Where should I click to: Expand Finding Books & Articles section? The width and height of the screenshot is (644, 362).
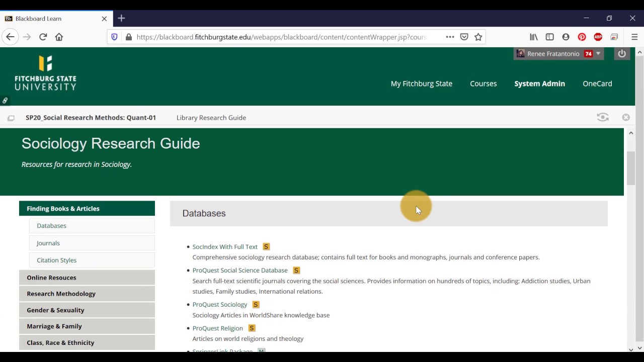point(87,208)
